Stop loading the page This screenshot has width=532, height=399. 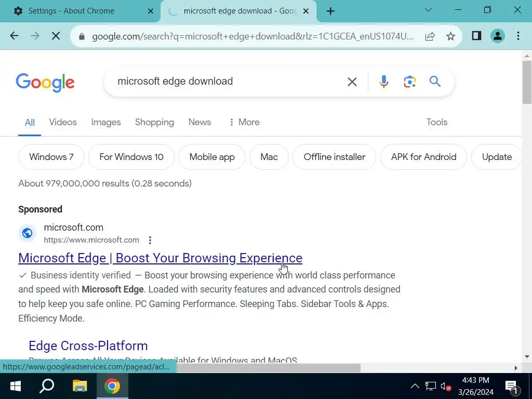pyautogui.click(x=56, y=36)
